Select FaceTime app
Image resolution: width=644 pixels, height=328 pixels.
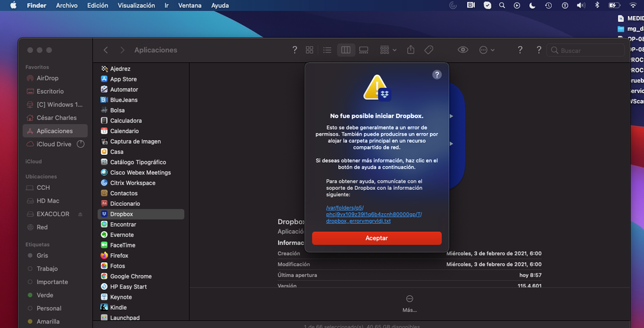[141, 245]
